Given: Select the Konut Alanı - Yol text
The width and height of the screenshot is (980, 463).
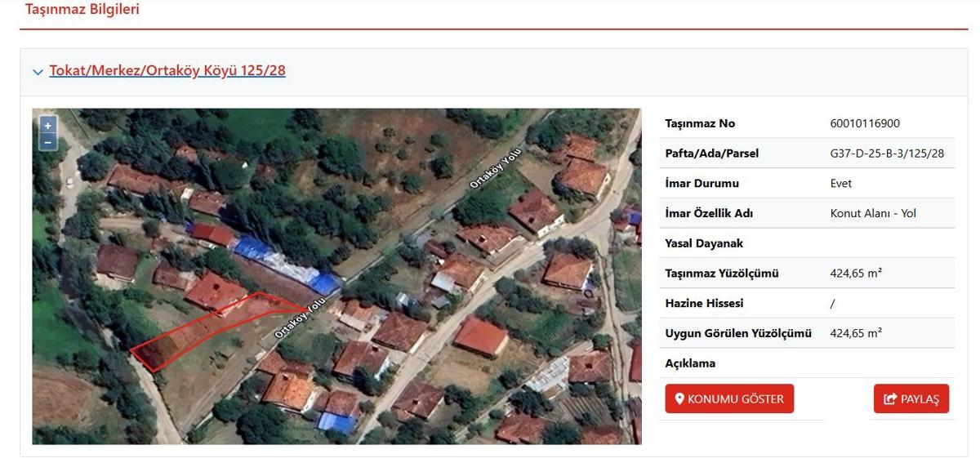Looking at the screenshot, I should (873, 213).
